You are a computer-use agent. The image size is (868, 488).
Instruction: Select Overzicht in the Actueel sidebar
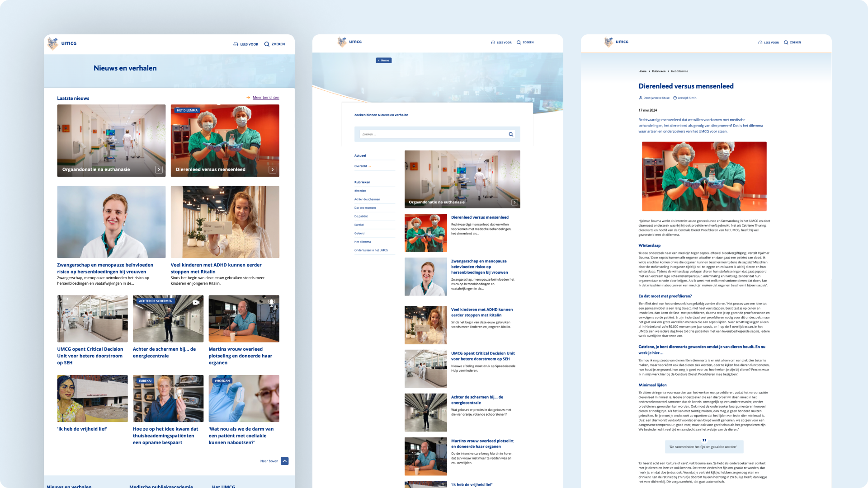(x=361, y=166)
